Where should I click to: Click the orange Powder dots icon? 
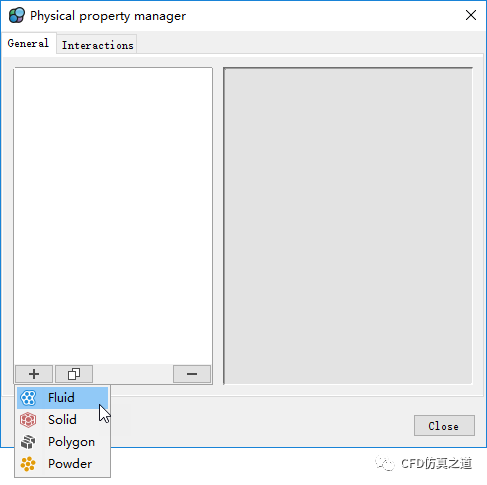pos(28,464)
